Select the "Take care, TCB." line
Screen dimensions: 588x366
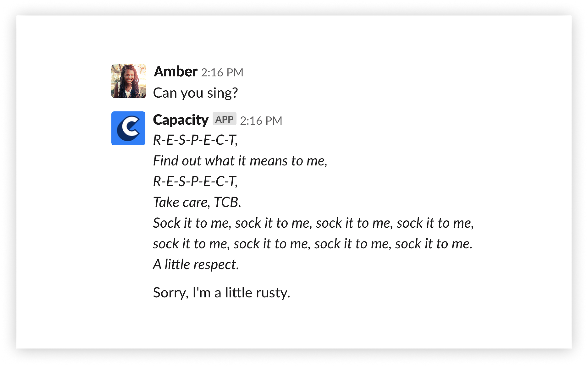(x=197, y=202)
